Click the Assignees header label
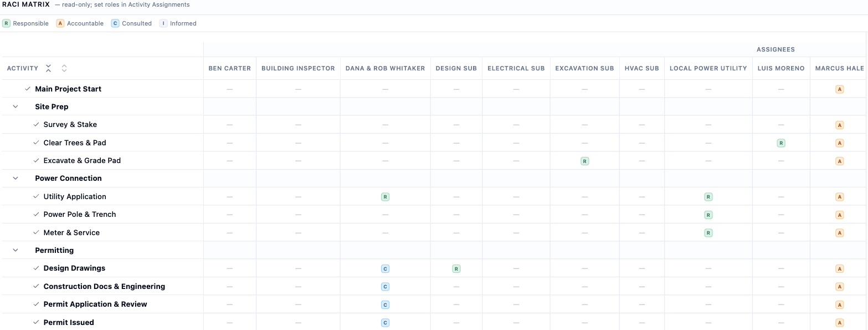This screenshot has height=330, width=868. point(775,49)
